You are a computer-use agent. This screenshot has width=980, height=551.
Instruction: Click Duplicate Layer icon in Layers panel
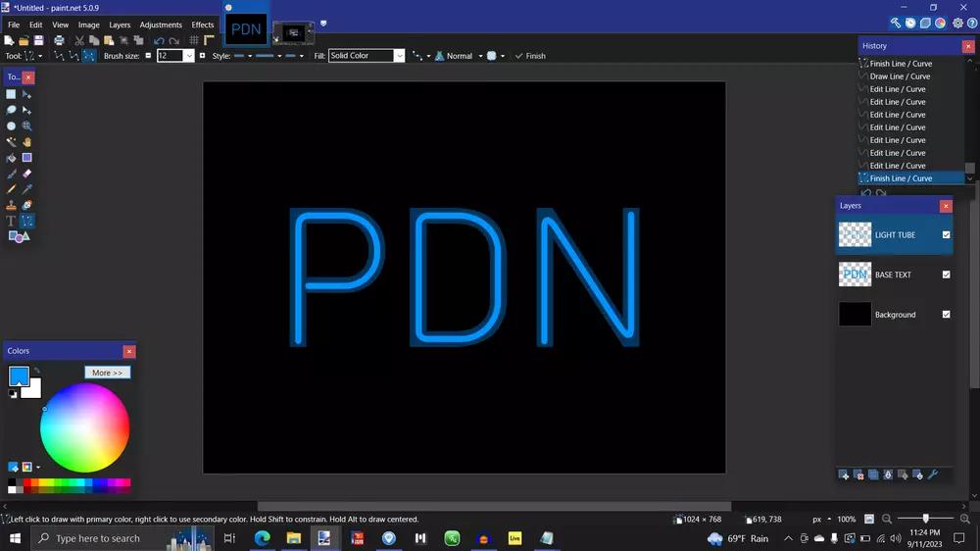(873, 476)
